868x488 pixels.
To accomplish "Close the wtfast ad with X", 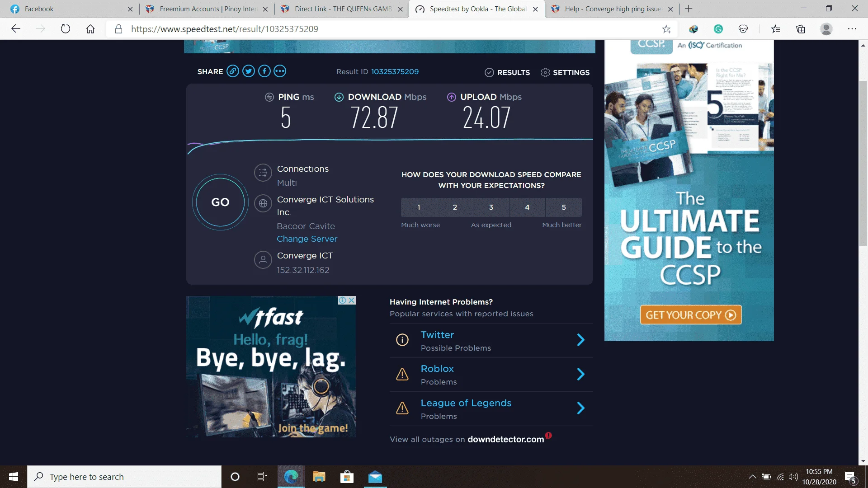I will tap(352, 300).
